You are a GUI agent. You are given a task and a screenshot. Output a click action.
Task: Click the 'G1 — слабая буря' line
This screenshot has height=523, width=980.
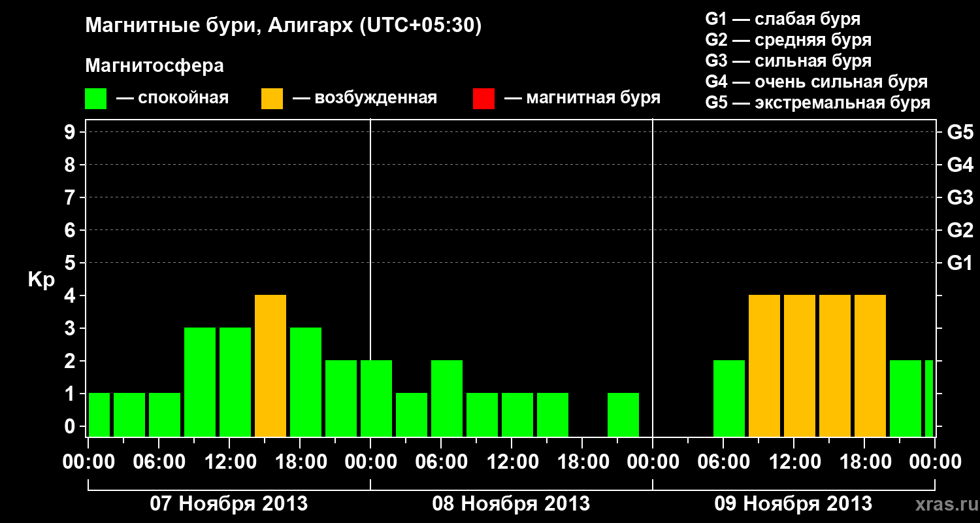pyautogui.click(x=783, y=19)
